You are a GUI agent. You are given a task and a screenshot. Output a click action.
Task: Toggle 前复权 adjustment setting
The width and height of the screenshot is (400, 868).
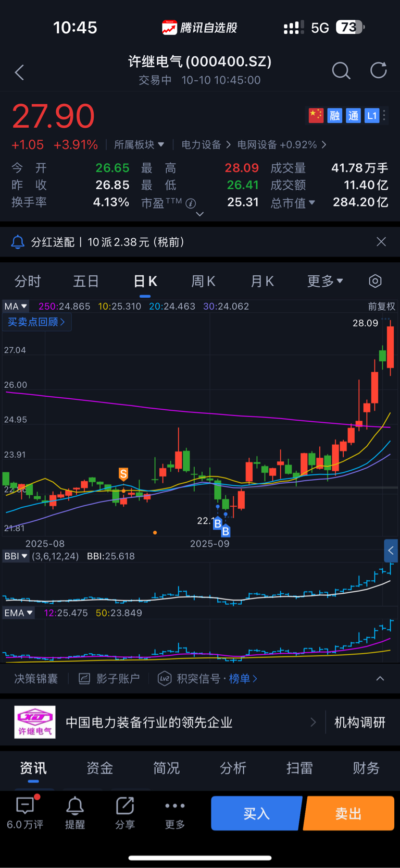coord(381,306)
